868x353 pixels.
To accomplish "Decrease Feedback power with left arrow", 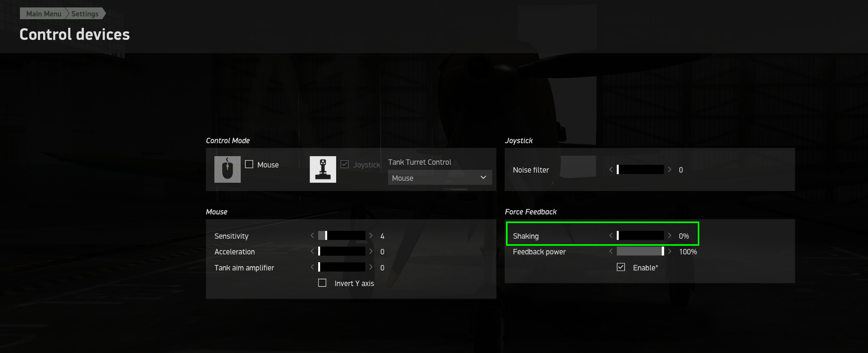I will pyautogui.click(x=611, y=251).
